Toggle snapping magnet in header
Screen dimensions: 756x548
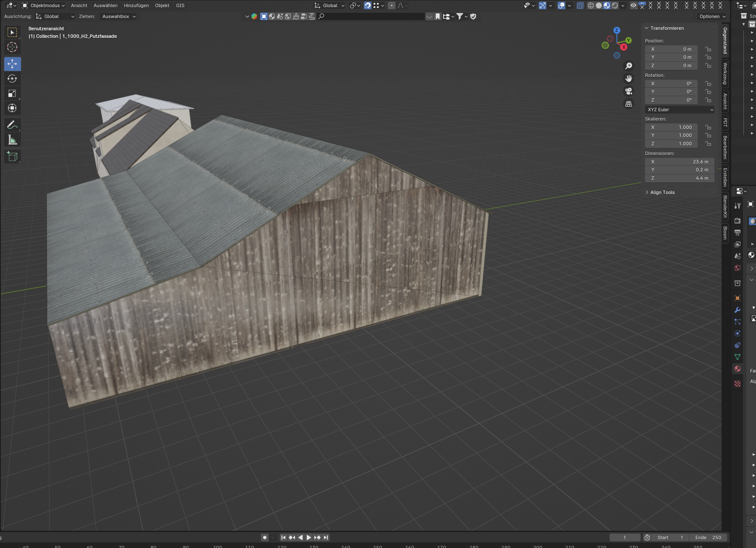[x=367, y=5]
